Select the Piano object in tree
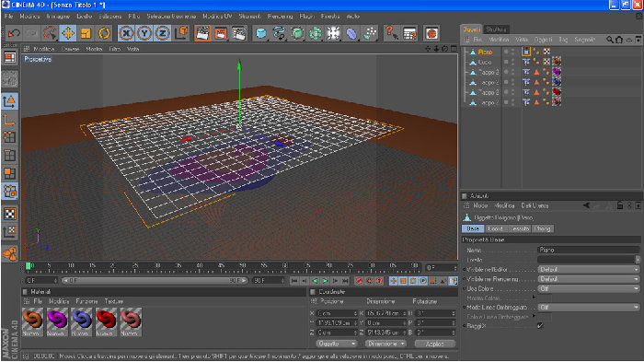This screenshot has height=362, width=644. pyautogui.click(x=485, y=52)
